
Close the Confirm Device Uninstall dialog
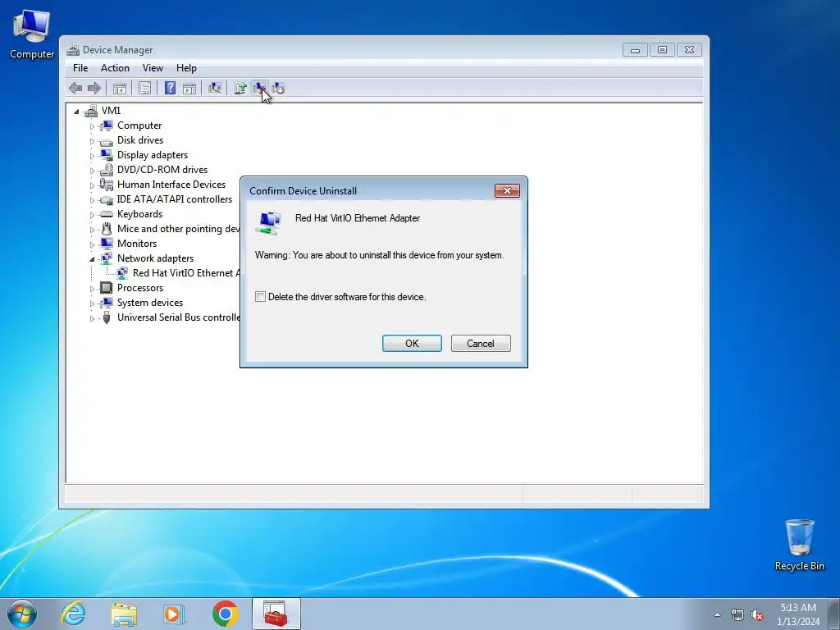point(507,190)
